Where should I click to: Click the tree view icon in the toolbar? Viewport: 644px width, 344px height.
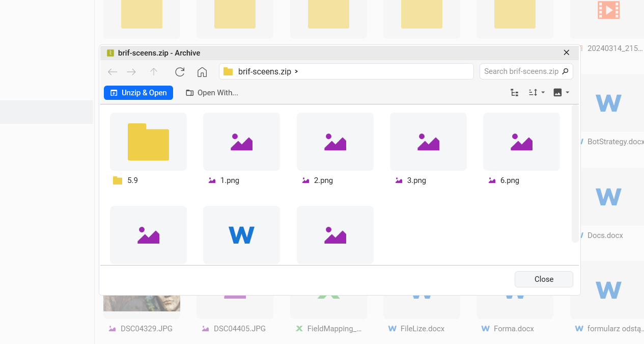point(514,93)
